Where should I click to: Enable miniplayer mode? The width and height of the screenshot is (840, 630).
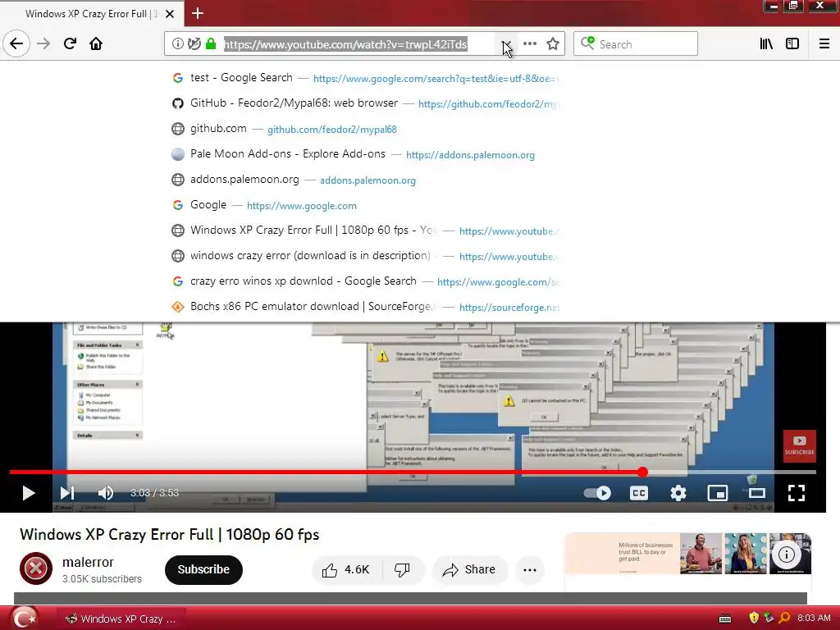point(717,493)
